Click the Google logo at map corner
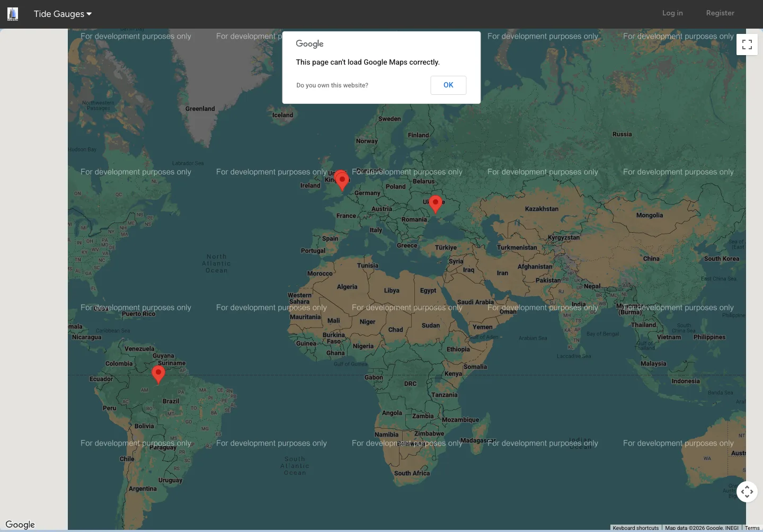Image resolution: width=763 pixels, height=532 pixels. 20,525
